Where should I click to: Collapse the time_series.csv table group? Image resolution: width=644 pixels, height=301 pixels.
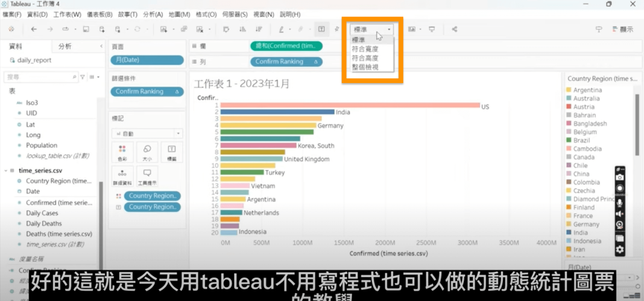(6, 171)
